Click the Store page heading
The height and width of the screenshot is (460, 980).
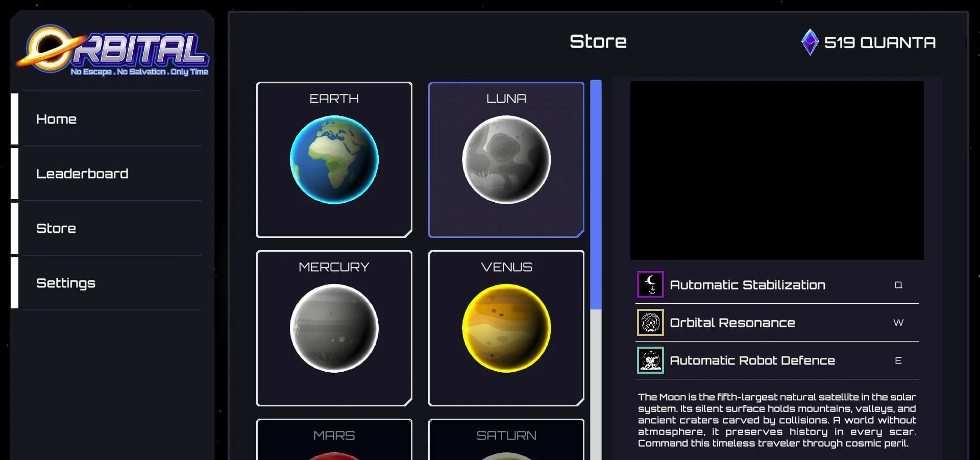(x=598, y=41)
